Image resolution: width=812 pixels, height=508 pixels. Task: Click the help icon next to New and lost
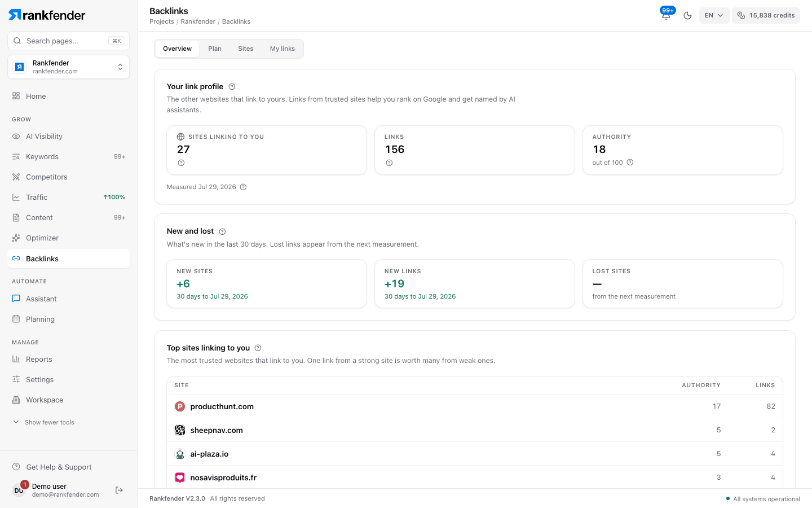pyautogui.click(x=222, y=231)
